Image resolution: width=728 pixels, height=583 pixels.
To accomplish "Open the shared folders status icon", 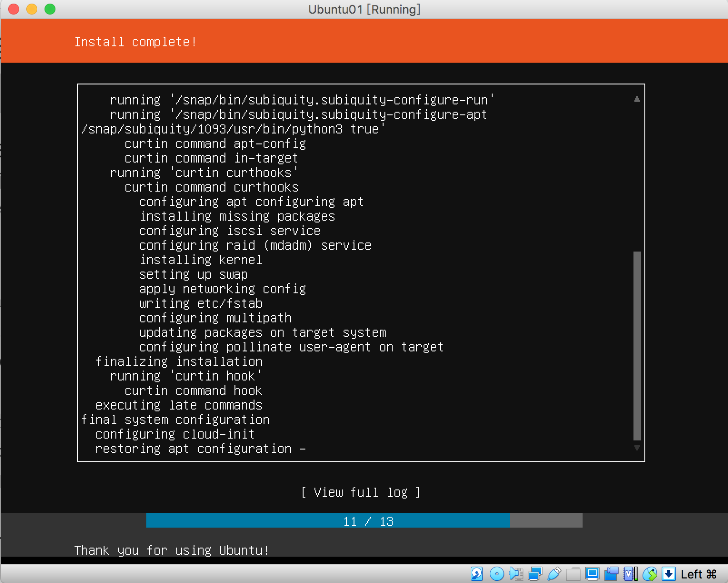I will pos(573,574).
